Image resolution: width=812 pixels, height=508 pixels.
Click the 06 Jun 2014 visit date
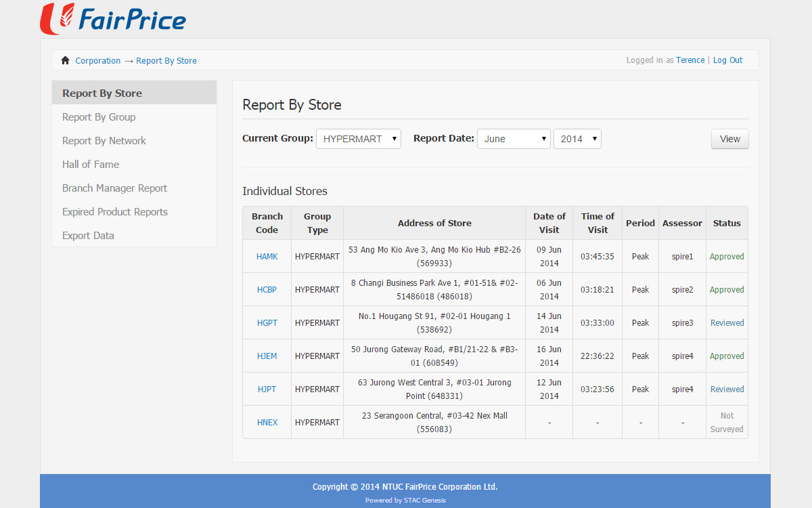point(549,289)
